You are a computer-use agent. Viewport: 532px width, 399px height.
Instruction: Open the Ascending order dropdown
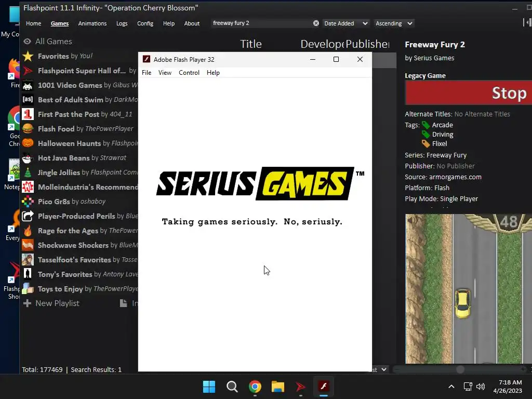394,23
